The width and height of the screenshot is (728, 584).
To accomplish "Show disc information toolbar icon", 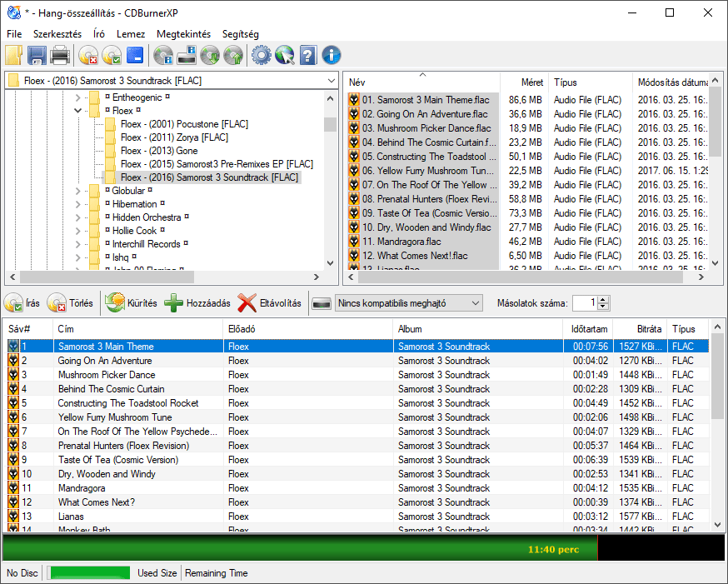I will tap(163, 55).
